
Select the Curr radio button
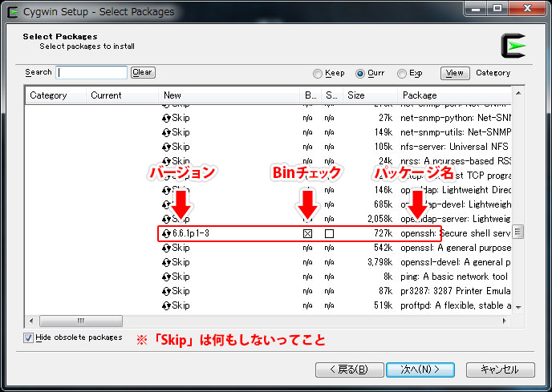(359, 74)
